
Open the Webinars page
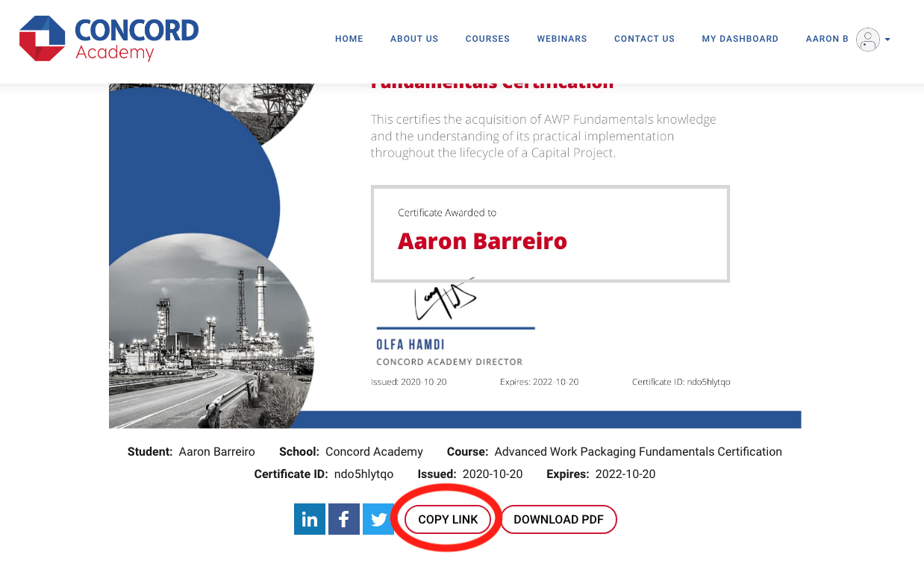click(562, 39)
